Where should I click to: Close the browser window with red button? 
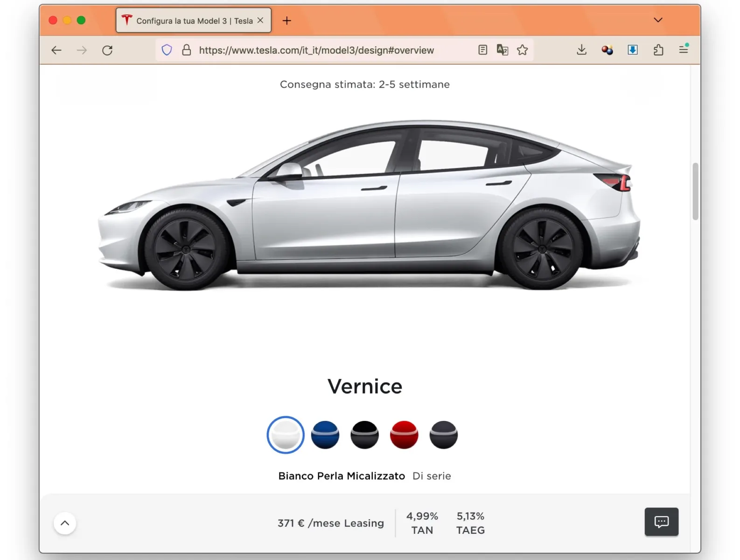[53, 20]
